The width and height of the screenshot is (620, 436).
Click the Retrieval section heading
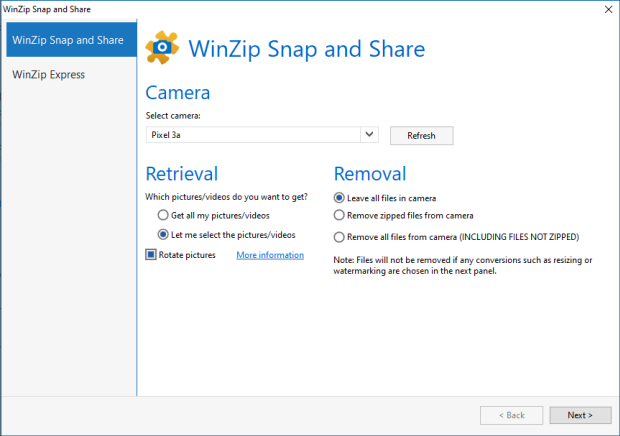pos(182,174)
